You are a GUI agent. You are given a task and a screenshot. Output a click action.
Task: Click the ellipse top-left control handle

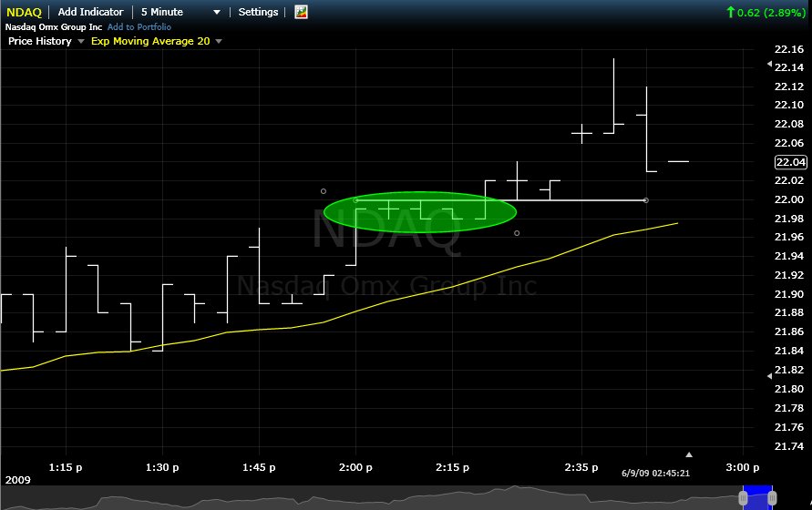[x=324, y=191]
